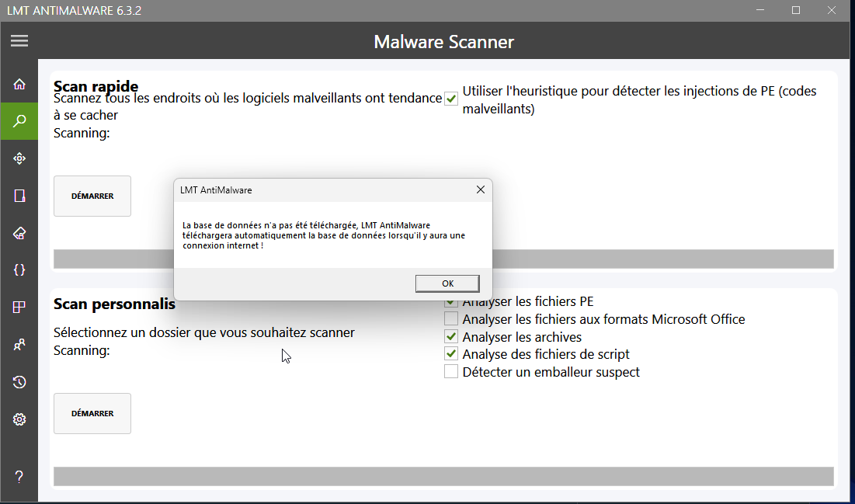Click the LMT ANTIMALWARE 6.3.2 title
The width and height of the screenshot is (855, 504).
coord(74,10)
